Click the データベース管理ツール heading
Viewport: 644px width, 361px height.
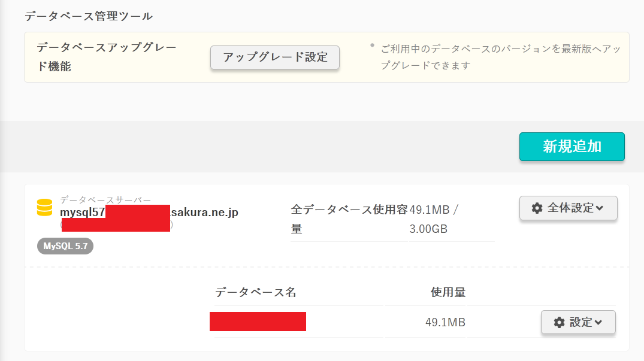(89, 16)
